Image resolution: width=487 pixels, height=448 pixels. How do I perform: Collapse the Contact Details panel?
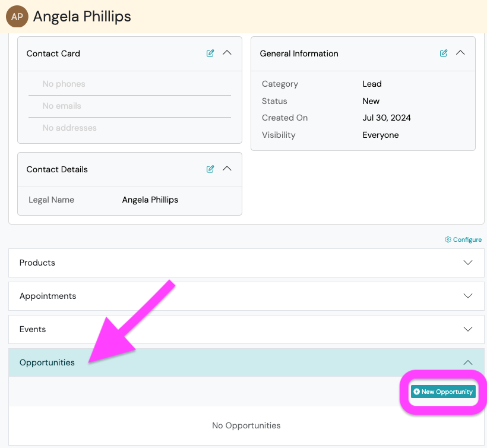pos(227,169)
